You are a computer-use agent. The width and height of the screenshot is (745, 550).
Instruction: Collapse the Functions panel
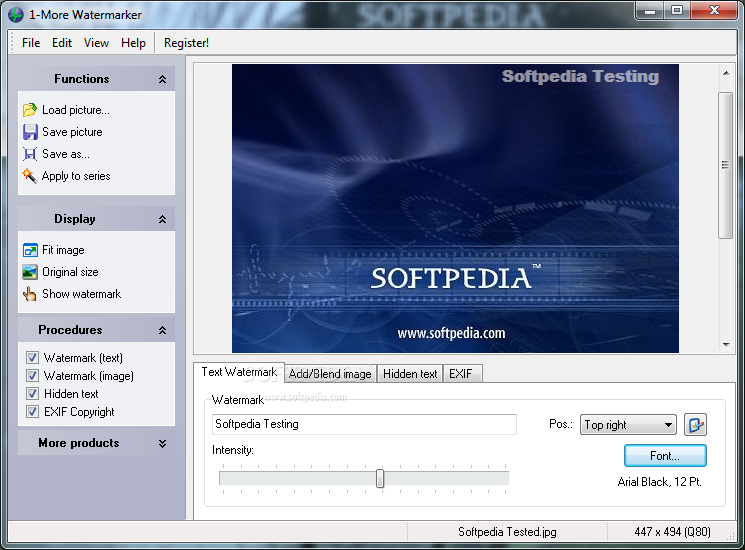click(x=162, y=79)
